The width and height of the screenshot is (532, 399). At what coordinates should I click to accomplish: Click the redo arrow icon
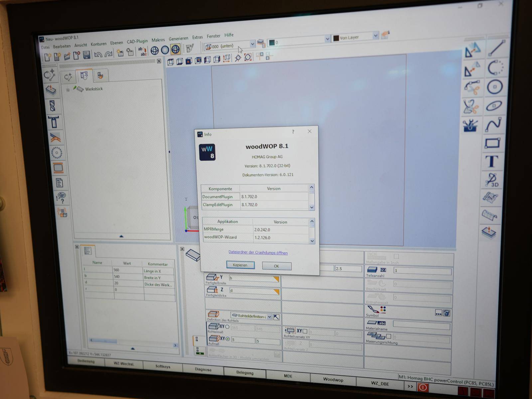108,54
